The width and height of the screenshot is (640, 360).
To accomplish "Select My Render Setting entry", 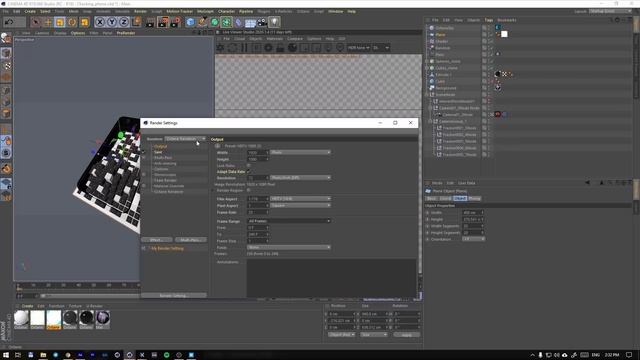I will tap(167, 248).
